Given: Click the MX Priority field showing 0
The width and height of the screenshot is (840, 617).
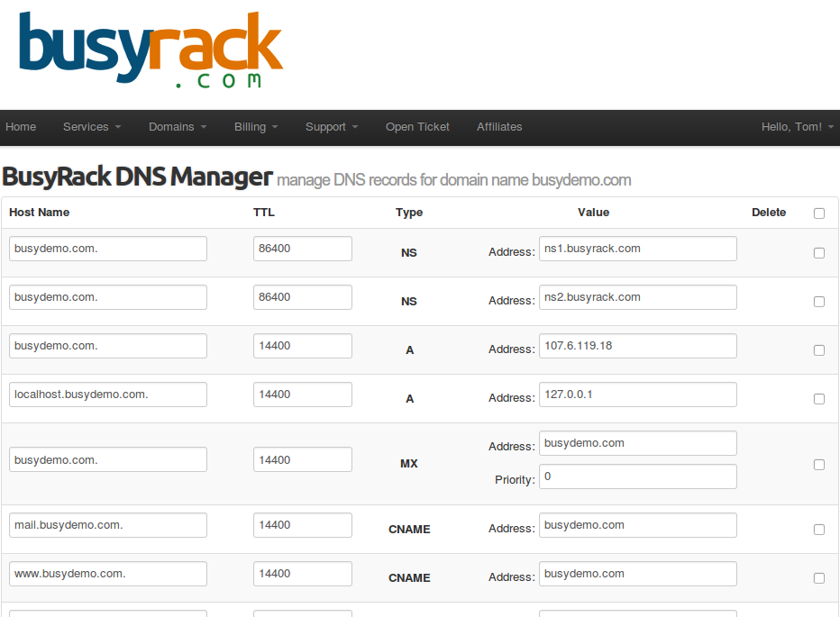Looking at the screenshot, I should 638,476.
